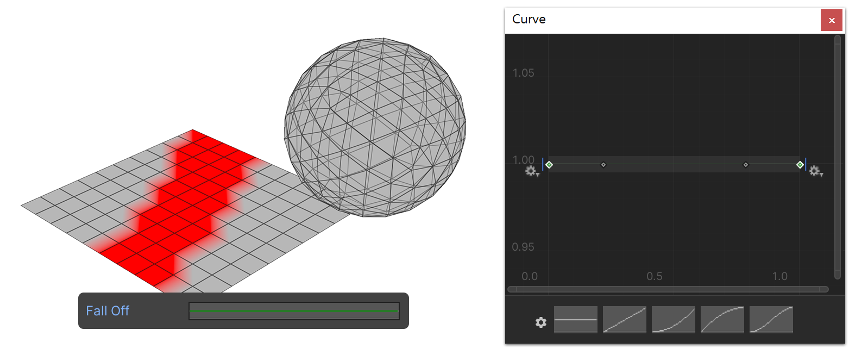Close the Curve window
The height and width of the screenshot is (348, 868).
(831, 20)
